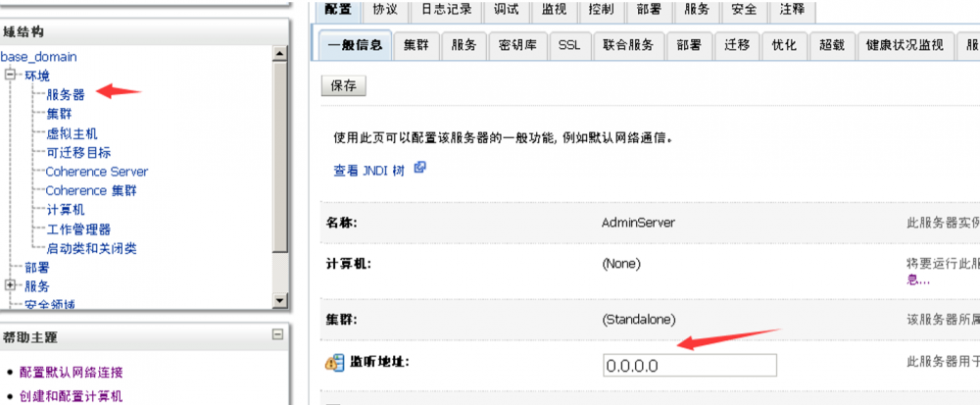Select 启动类和关闭类 tree item
Viewport: 980px width, 405px height.
91,249
